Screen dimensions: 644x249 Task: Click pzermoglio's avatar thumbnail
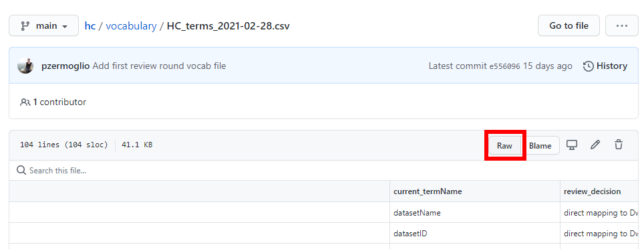click(25, 66)
